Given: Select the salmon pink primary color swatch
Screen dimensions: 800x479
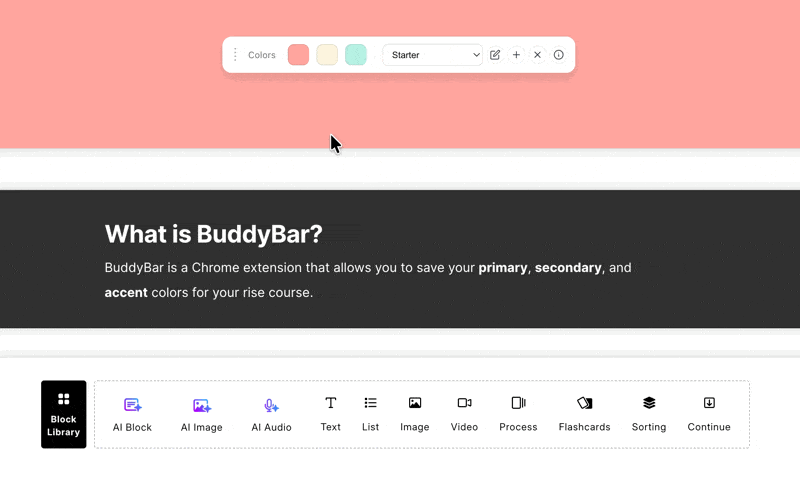Looking at the screenshot, I should [298, 55].
